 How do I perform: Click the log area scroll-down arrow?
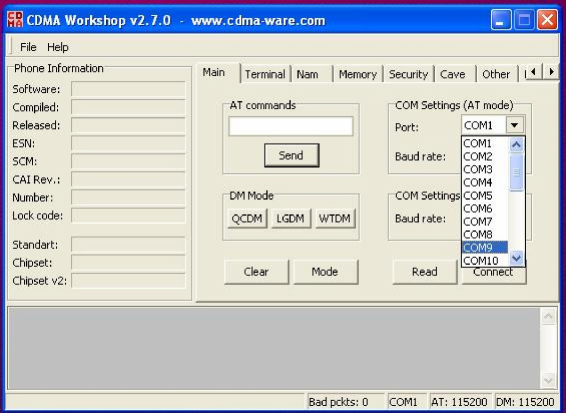point(549,380)
